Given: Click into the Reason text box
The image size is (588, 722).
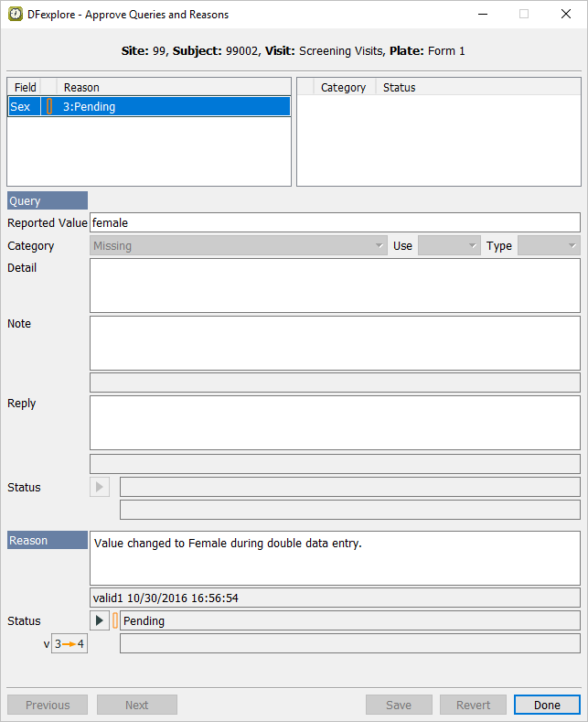Looking at the screenshot, I should point(335,558).
